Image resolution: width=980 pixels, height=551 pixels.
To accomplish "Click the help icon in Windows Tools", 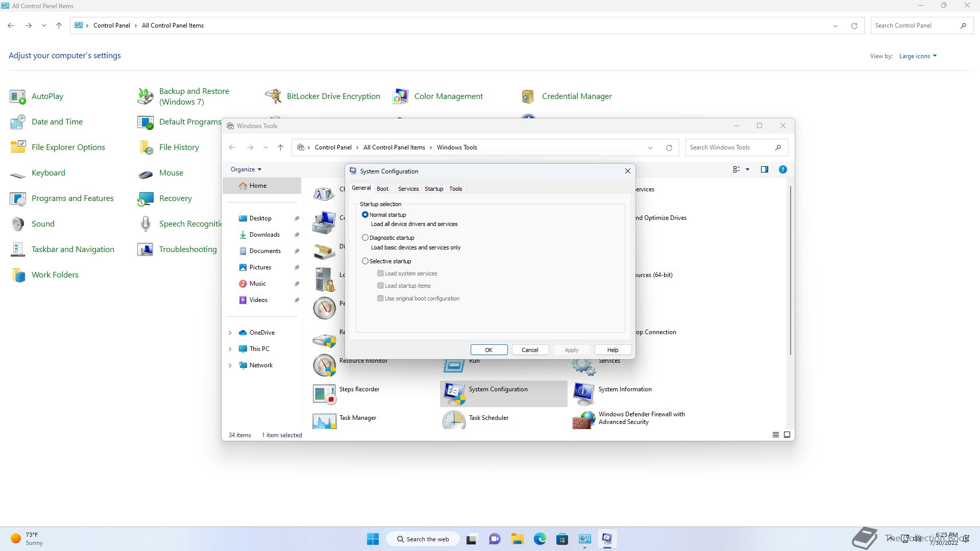I will coord(782,169).
